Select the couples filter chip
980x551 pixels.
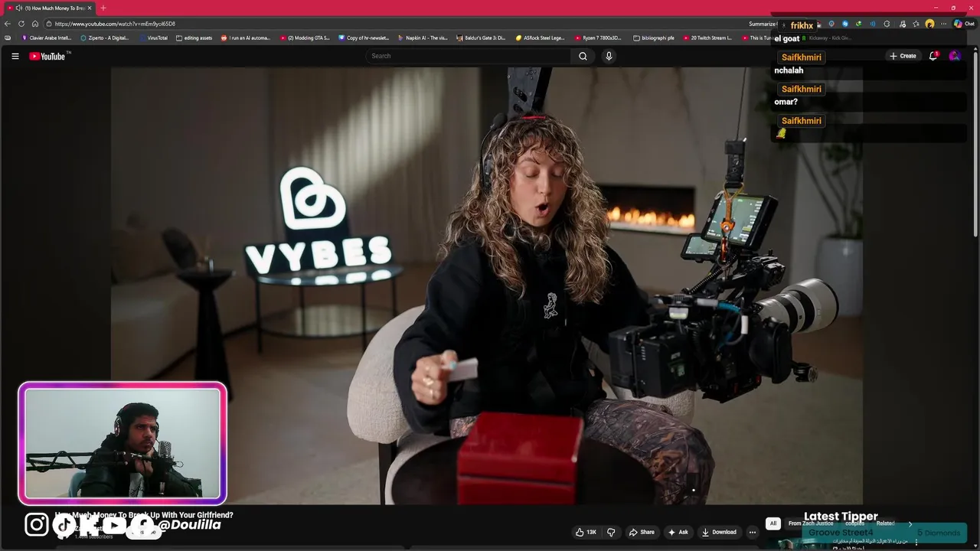(x=854, y=523)
